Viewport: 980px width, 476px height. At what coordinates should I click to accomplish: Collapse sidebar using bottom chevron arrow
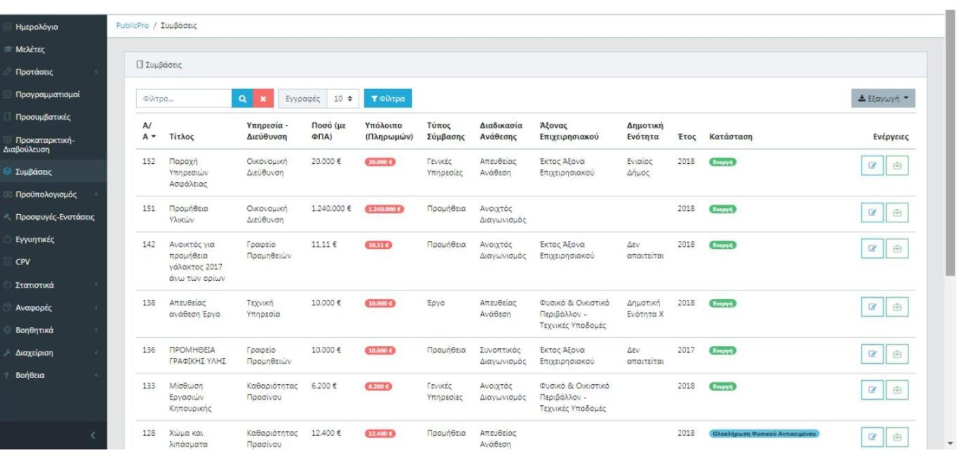(93, 435)
